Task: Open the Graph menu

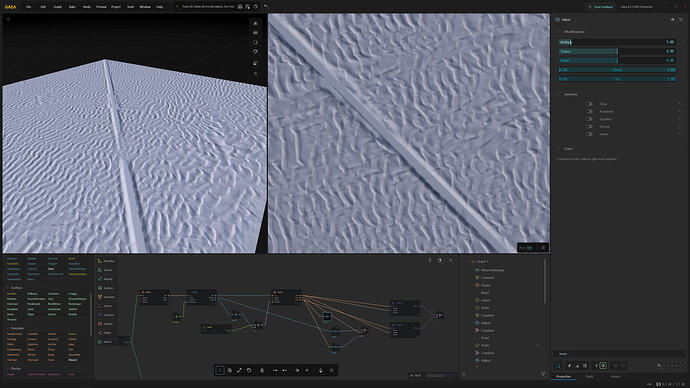Action: pos(58,7)
